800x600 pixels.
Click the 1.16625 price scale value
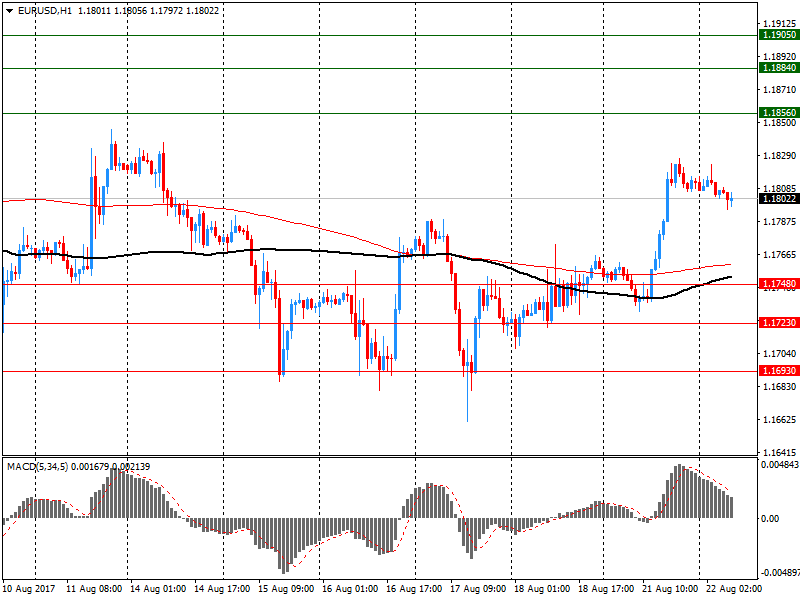[x=780, y=420]
